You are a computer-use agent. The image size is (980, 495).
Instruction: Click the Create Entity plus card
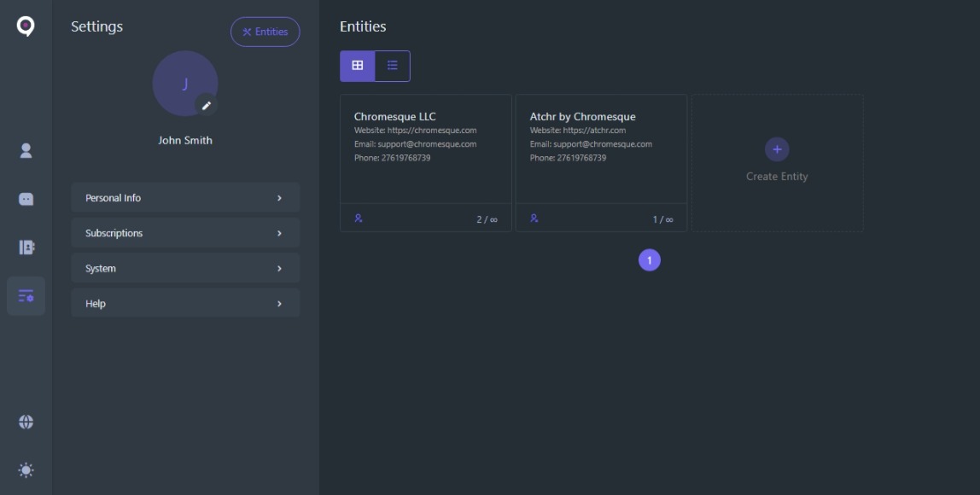click(777, 162)
